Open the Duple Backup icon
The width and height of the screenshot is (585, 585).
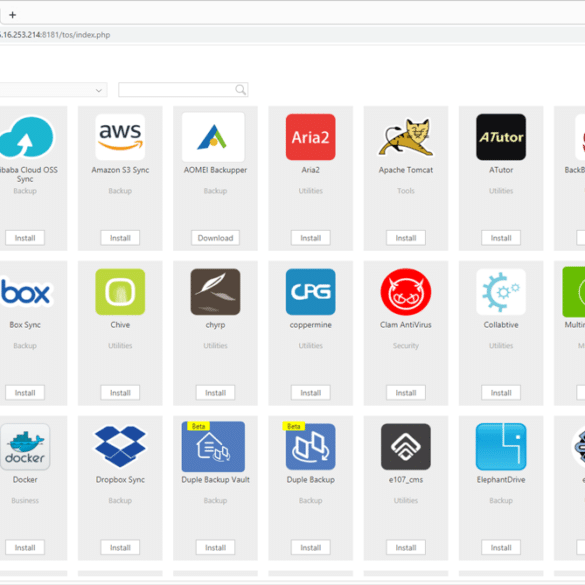point(310,447)
